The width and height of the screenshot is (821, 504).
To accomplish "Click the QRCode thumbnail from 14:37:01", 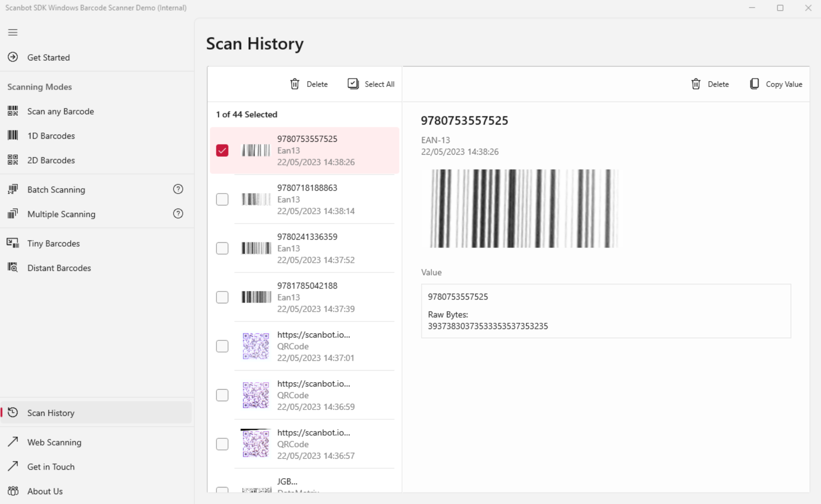I will tap(256, 346).
